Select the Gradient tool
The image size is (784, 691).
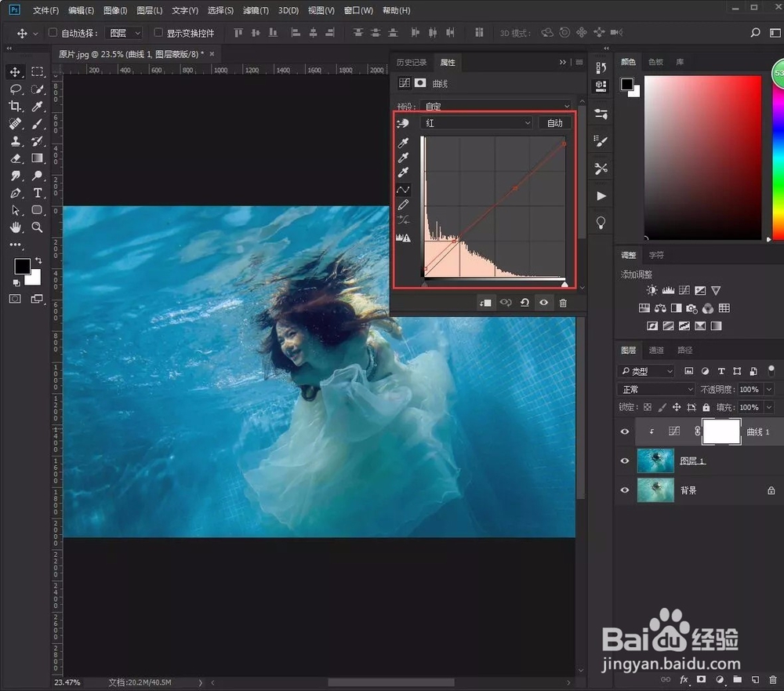coord(37,158)
